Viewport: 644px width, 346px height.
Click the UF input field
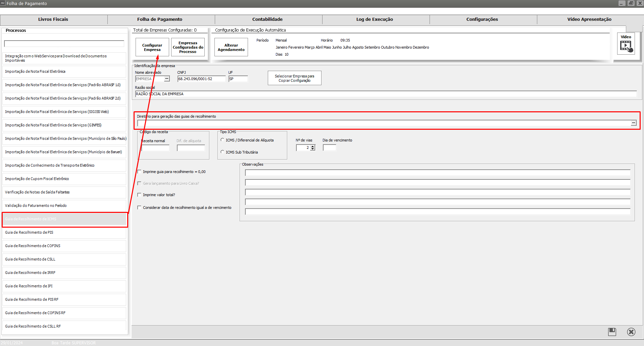click(x=238, y=79)
